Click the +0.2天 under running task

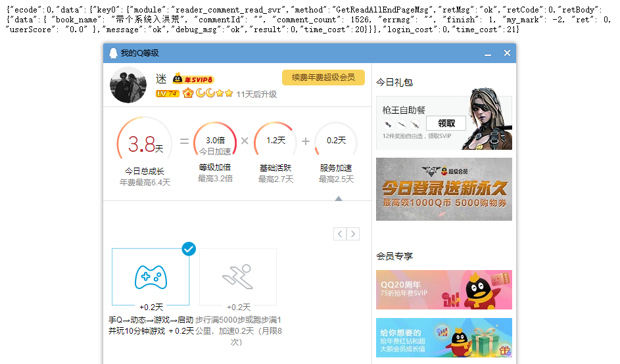(x=239, y=307)
